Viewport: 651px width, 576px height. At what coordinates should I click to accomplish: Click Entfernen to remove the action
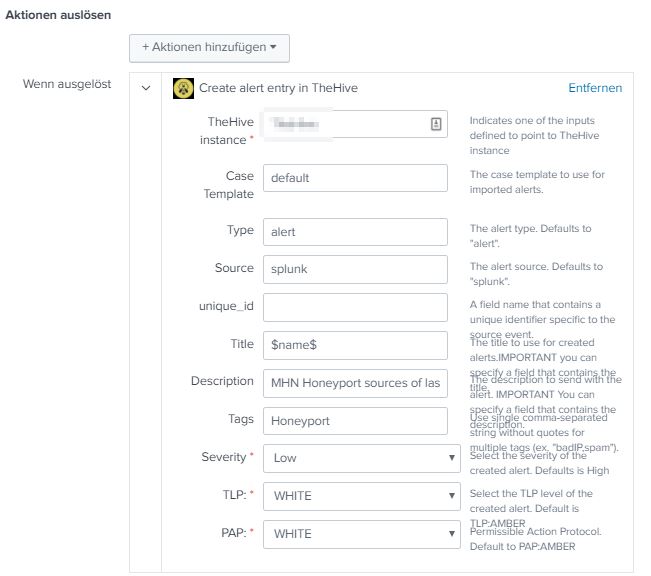click(595, 88)
